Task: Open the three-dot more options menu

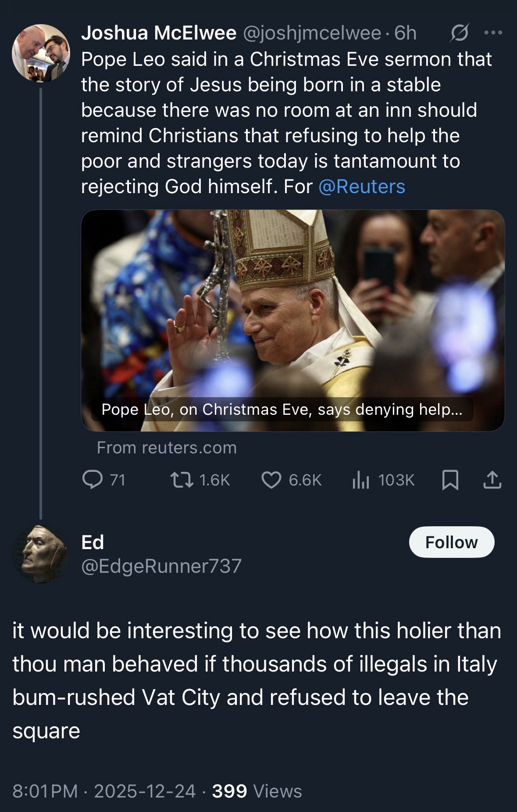Action: coord(493,33)
